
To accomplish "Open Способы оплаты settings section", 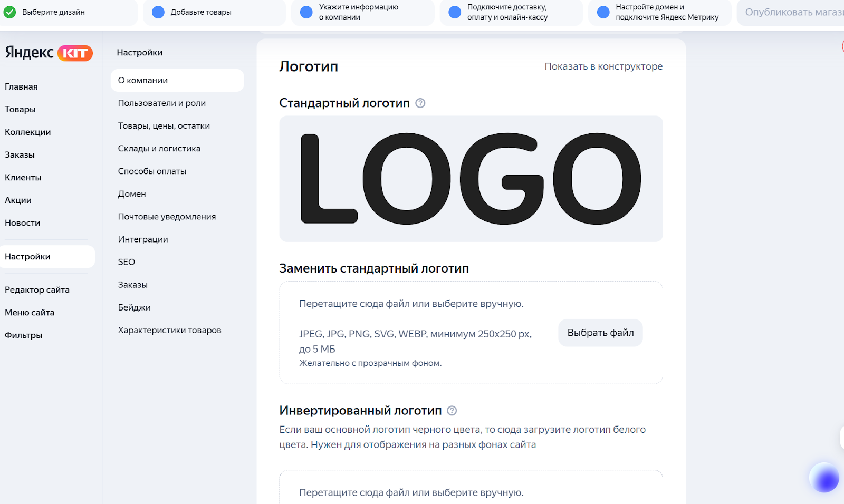I will 152,171.
